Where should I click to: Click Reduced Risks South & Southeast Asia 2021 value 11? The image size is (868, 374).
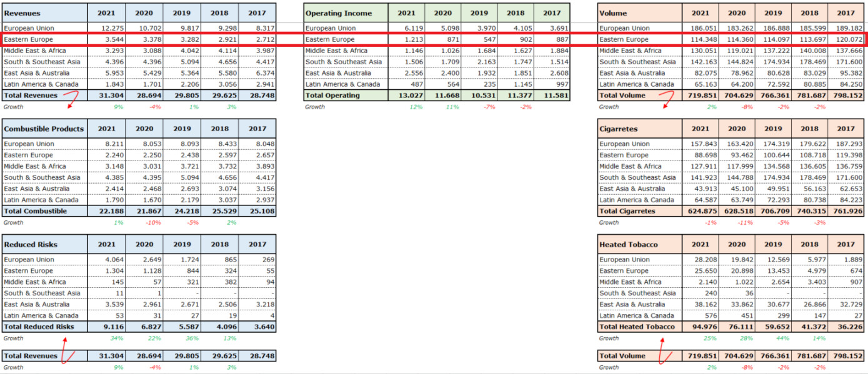coord(119,293)
